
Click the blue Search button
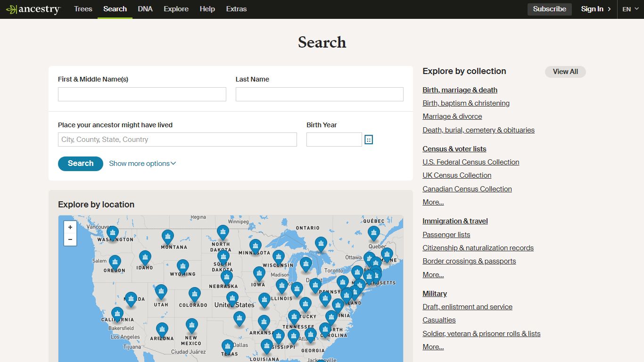[81, 164]
